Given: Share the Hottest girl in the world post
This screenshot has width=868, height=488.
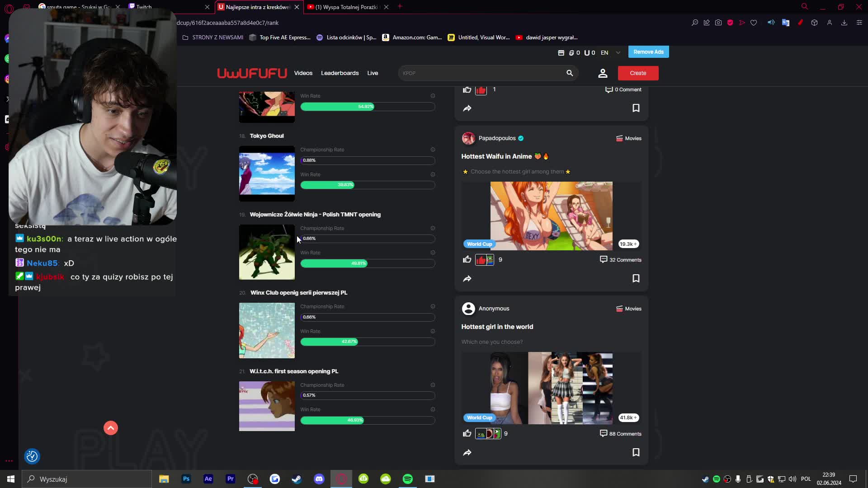Looking at the screenshot, I should pyautogui.click(x=467, y=453).
